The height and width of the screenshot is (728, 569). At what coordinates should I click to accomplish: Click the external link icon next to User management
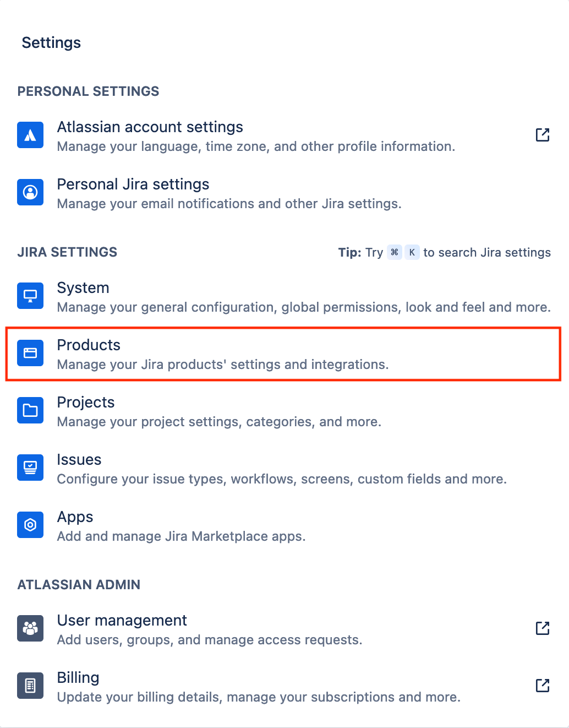point(543,628)
